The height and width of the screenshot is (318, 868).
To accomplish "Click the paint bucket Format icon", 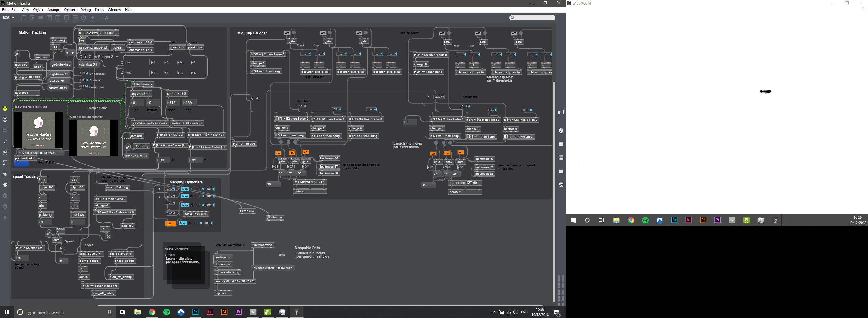I will 106,18.
